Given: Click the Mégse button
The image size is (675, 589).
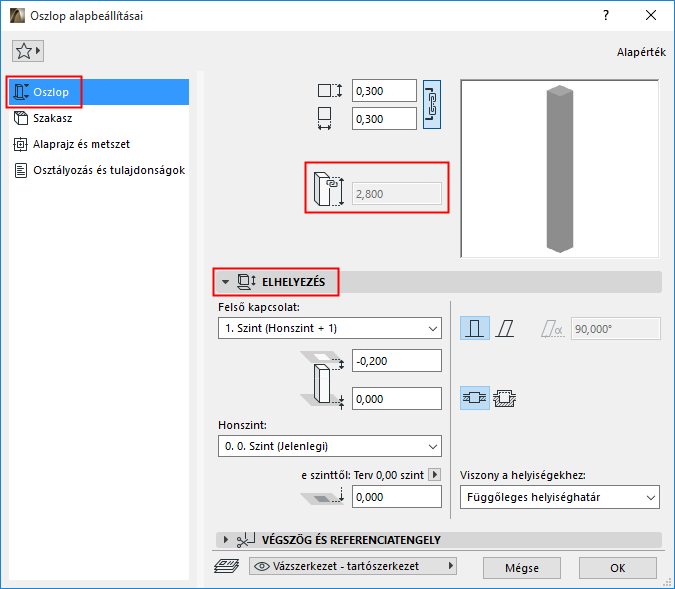Looking at the screenshot, I should click(x=522, y=568).
